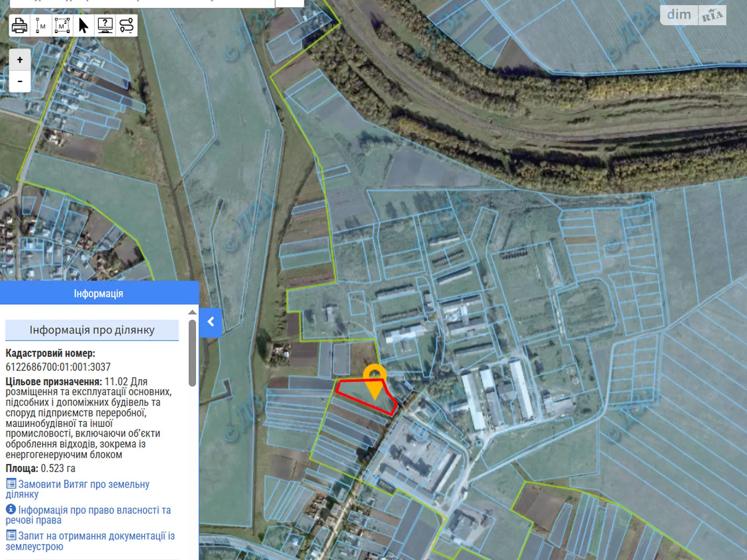Click the info panel scrollbar thumb
The width and height of the screenshot is (747, 560).
tap(192, 353)
